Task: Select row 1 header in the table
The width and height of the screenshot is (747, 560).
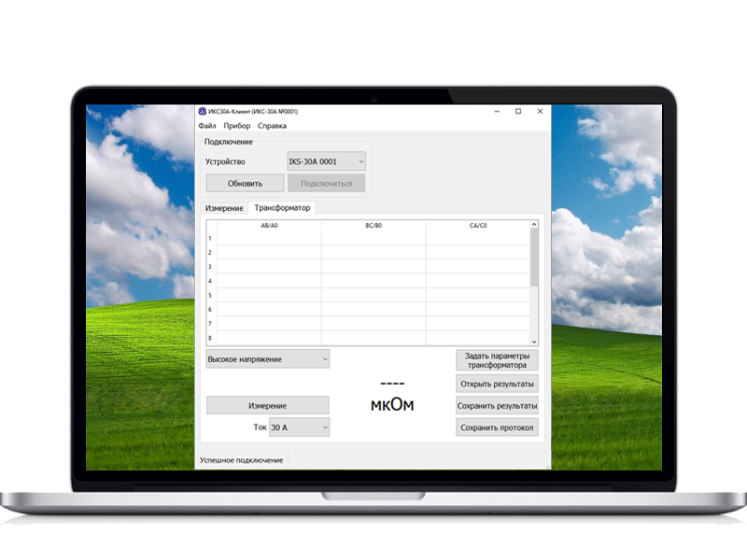Action: pos(210,238)
